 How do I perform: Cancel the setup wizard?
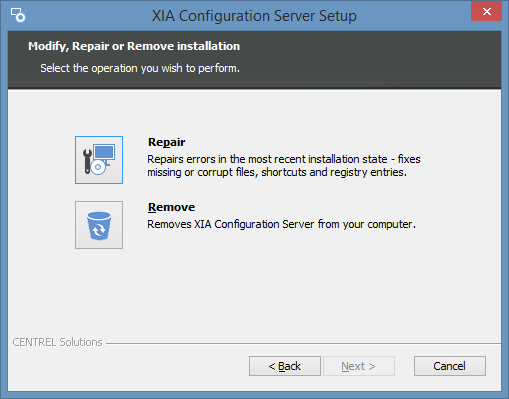[x=450, y=366]
